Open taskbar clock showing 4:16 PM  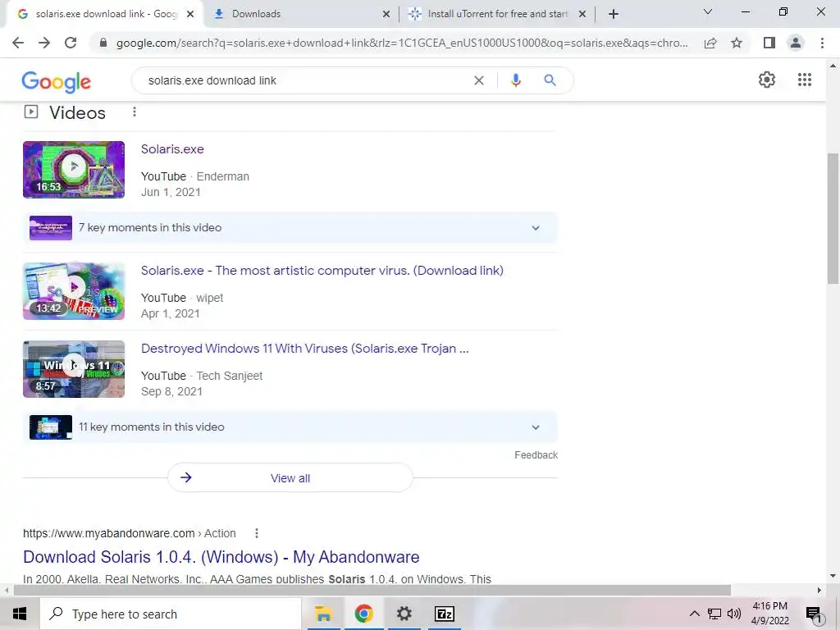coord(769,614)
